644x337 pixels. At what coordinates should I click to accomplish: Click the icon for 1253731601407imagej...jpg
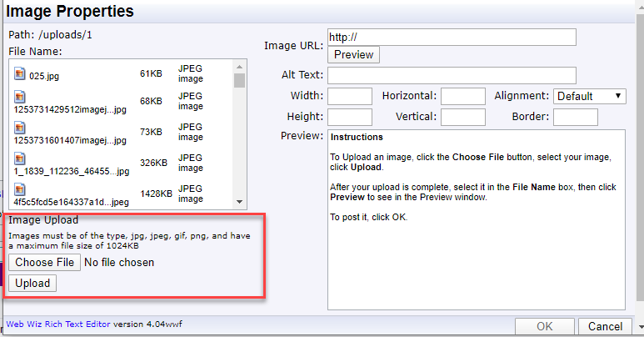pos(20,128)
